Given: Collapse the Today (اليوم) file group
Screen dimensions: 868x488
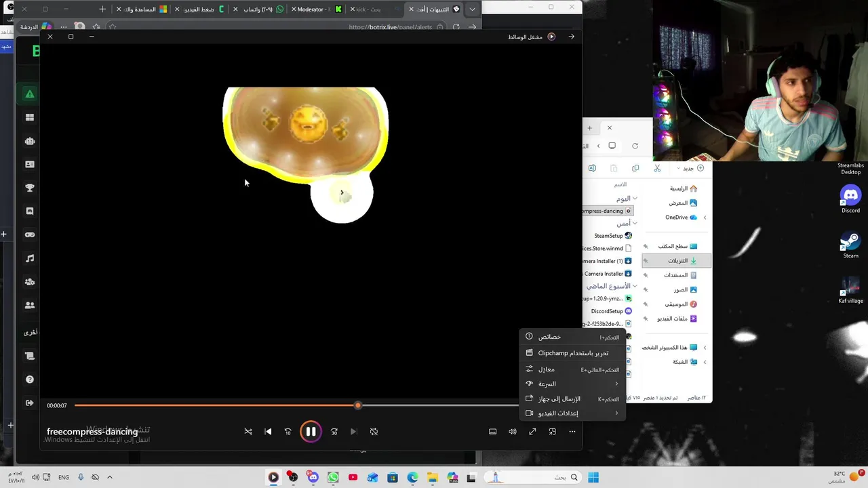Looking at the screenshot, I should [x=635, y=199].
